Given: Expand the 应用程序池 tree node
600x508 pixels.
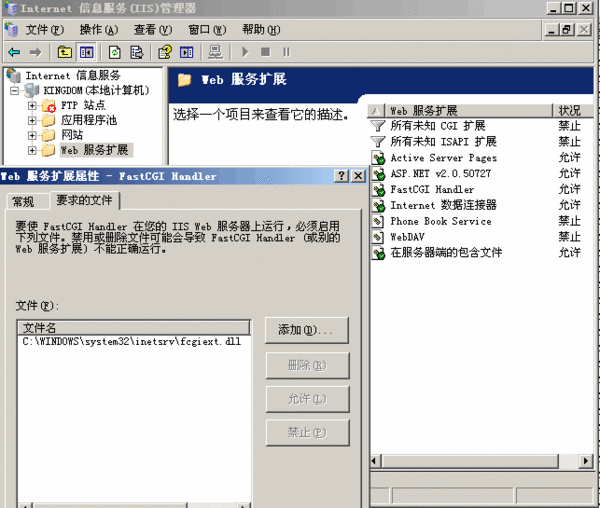Looking at the screenshot, I should [32, 120].
